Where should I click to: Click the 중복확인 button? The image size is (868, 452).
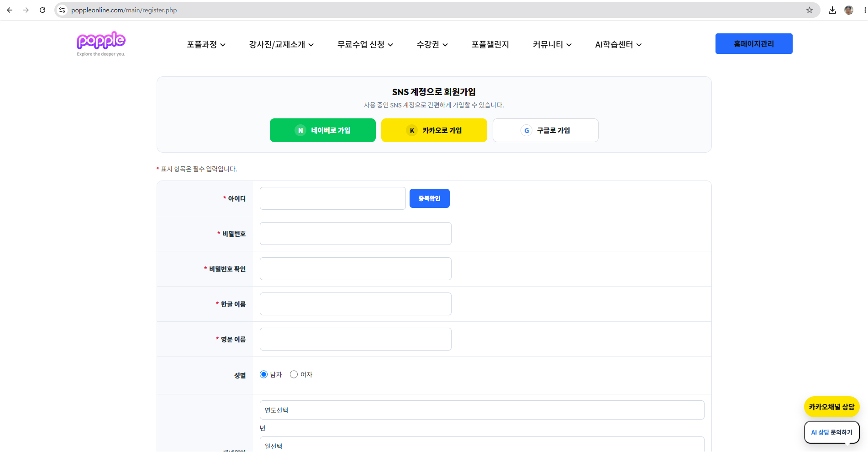tap(430, 198)
